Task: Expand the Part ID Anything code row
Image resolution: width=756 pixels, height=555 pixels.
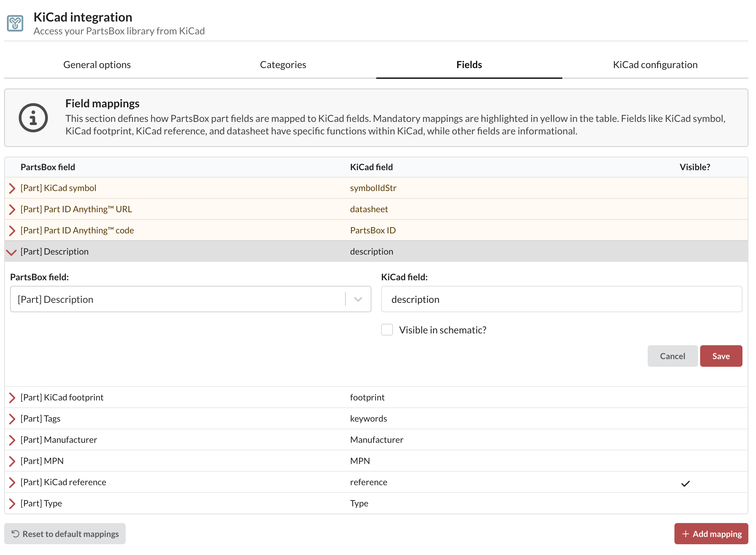Action: [x=12, y=231]
